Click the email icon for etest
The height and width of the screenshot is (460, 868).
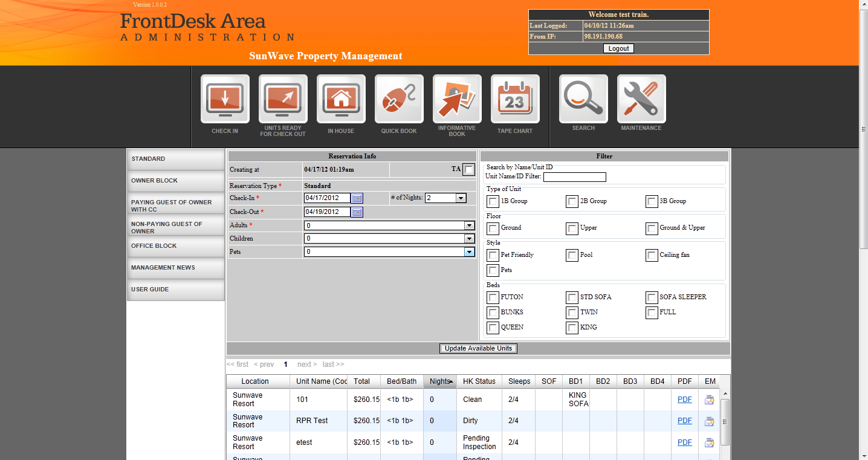click(x=709, y=443)
